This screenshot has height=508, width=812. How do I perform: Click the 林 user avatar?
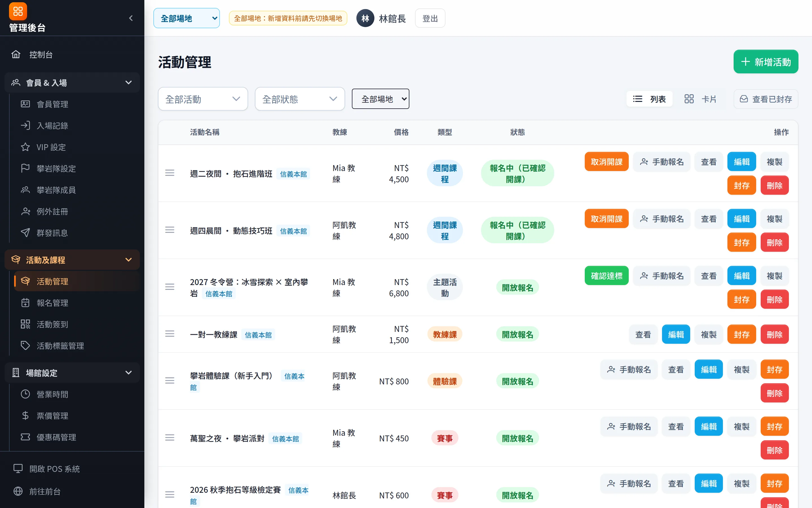click(365, 18)
